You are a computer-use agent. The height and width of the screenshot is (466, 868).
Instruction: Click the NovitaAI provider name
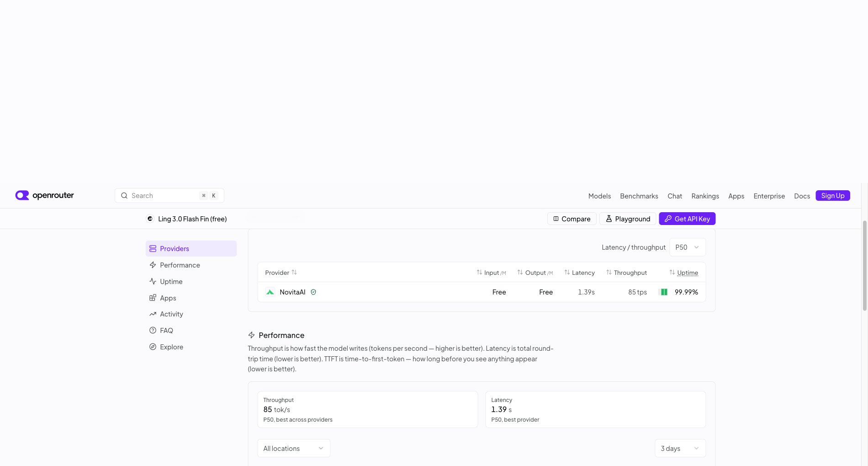(292, 292)
